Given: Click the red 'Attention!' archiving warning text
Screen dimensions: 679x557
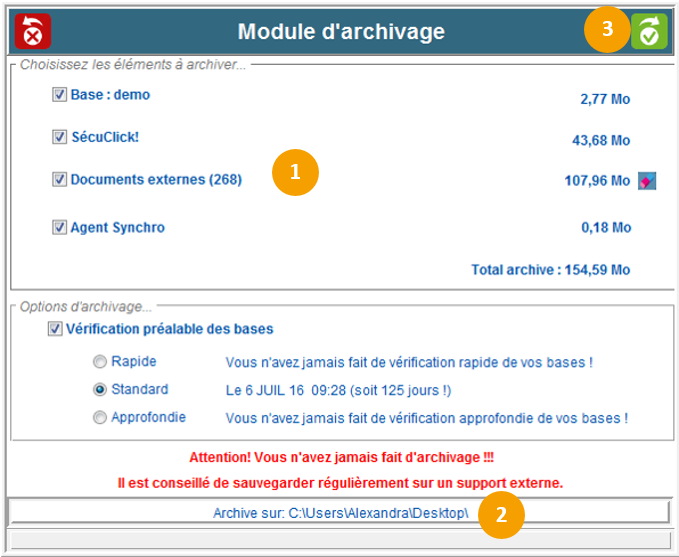Looking at the screenshot, I should point(340,458).
